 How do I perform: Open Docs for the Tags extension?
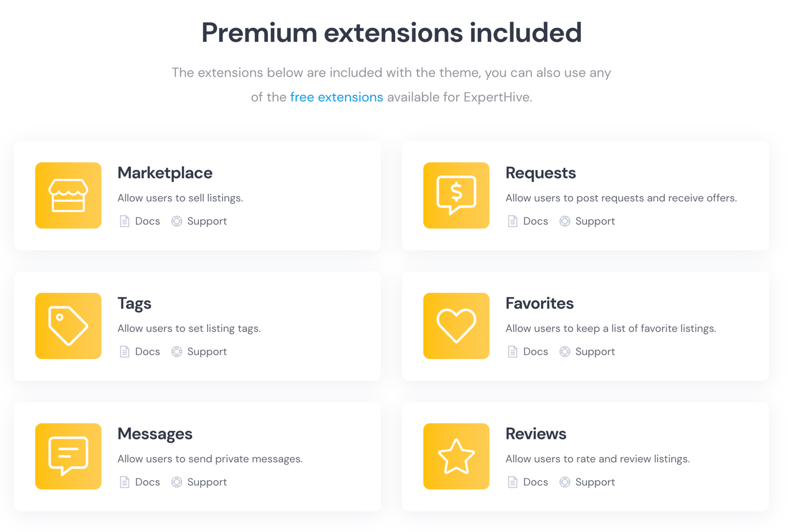[x=140, y=352]
